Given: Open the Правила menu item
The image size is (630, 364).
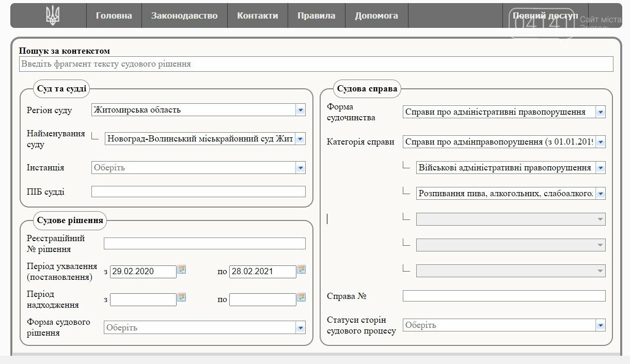Looking at the screenshot, I should click(x=316, y=15).
